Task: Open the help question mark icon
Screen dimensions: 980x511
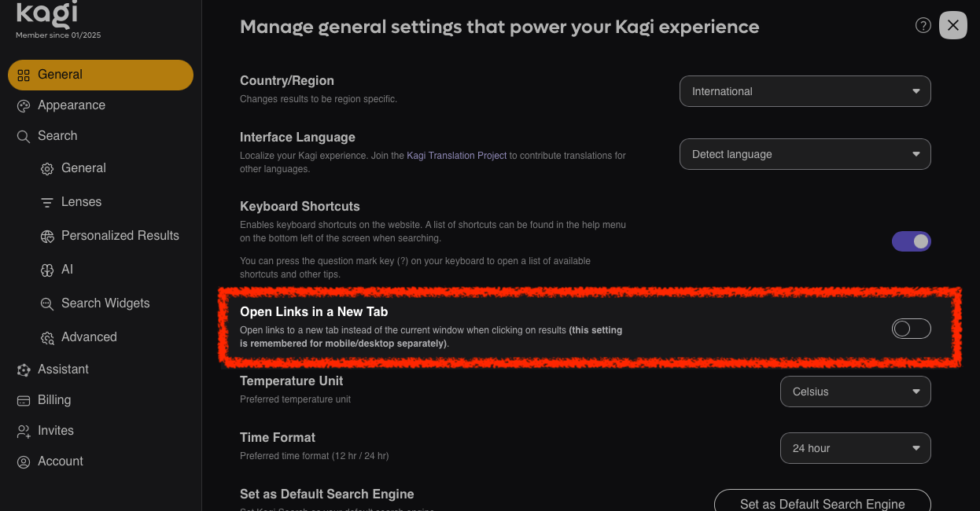Action: 923,25
